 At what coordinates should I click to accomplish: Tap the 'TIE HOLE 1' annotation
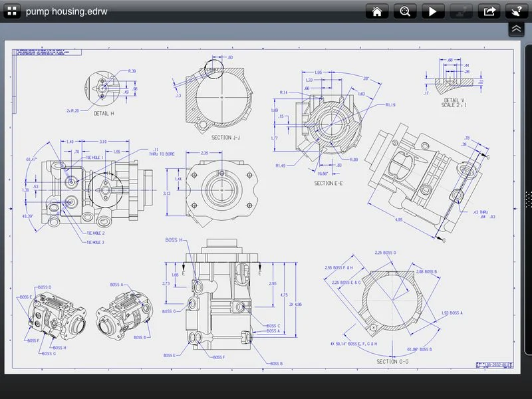(94, 158)
